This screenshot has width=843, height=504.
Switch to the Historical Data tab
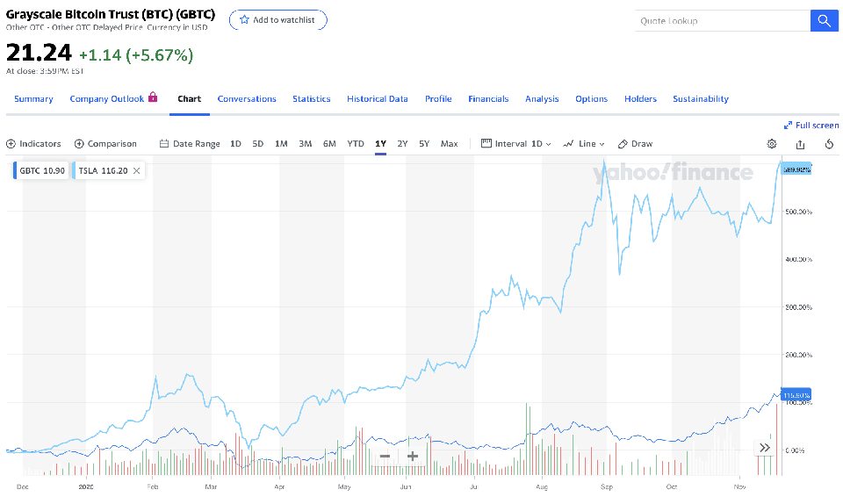coord(378,99)
